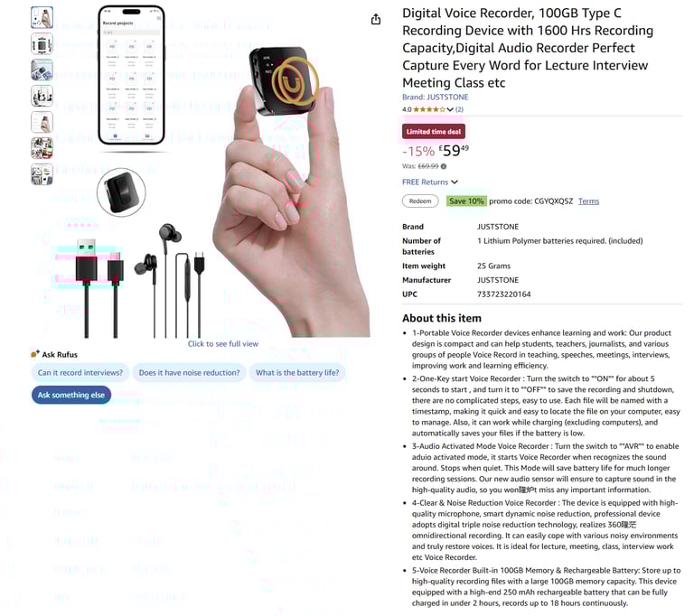Click 'Click to see full view' text

pos(223,344)
